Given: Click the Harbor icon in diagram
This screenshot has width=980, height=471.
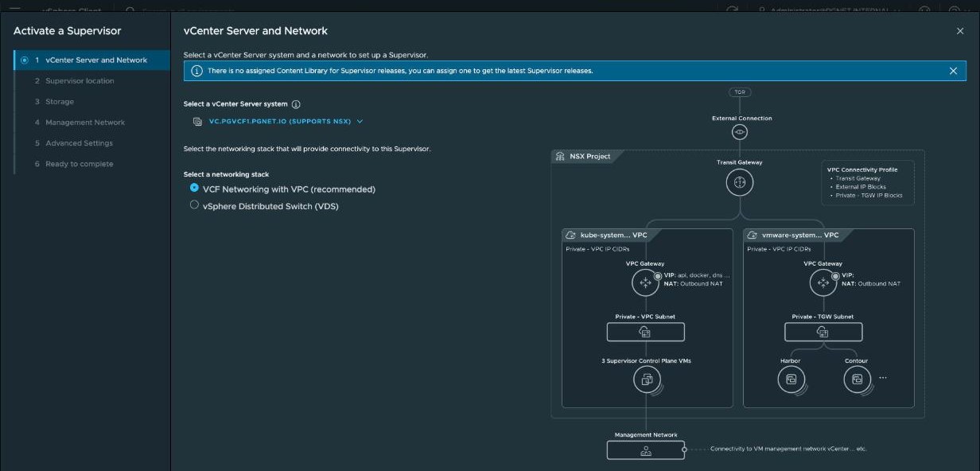Looking at the screenshot, I should [x=791, y=380].
